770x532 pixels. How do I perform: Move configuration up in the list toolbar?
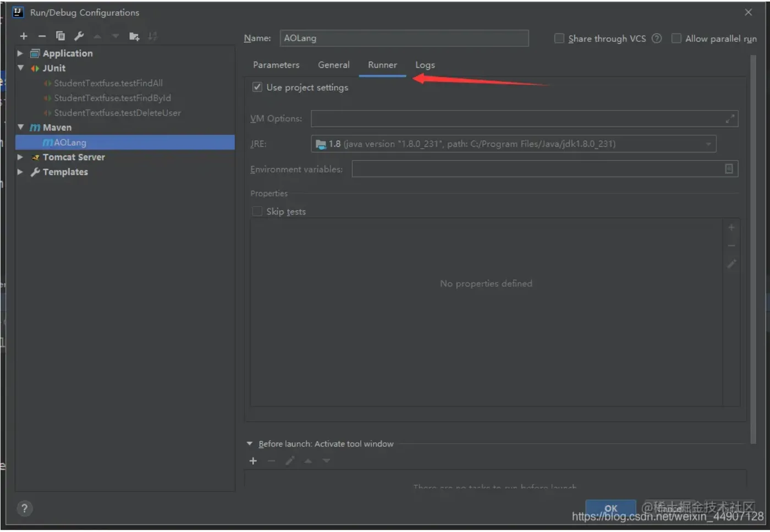pos(97,36)
